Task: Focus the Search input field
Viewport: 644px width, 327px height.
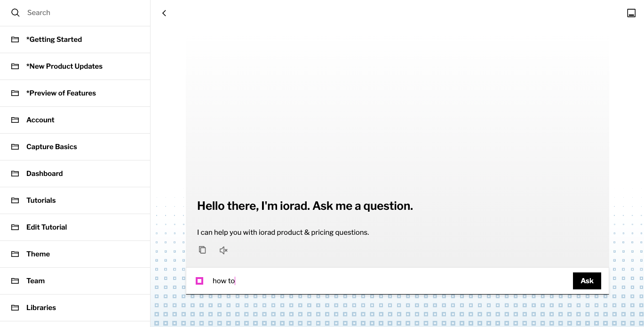Action: 85,13
